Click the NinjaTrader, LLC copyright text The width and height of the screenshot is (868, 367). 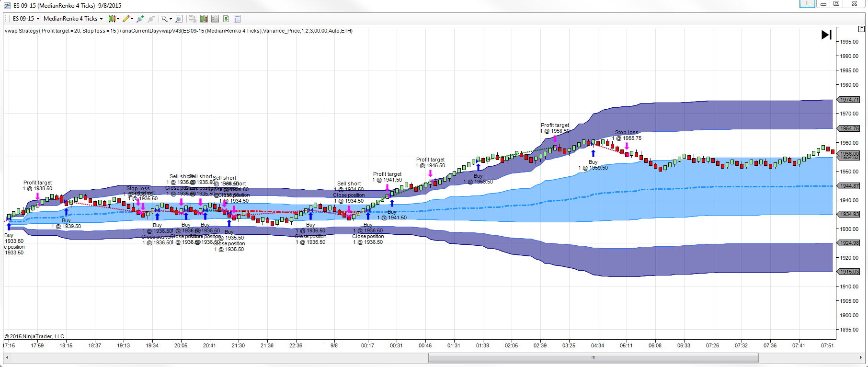coord(34,336)
